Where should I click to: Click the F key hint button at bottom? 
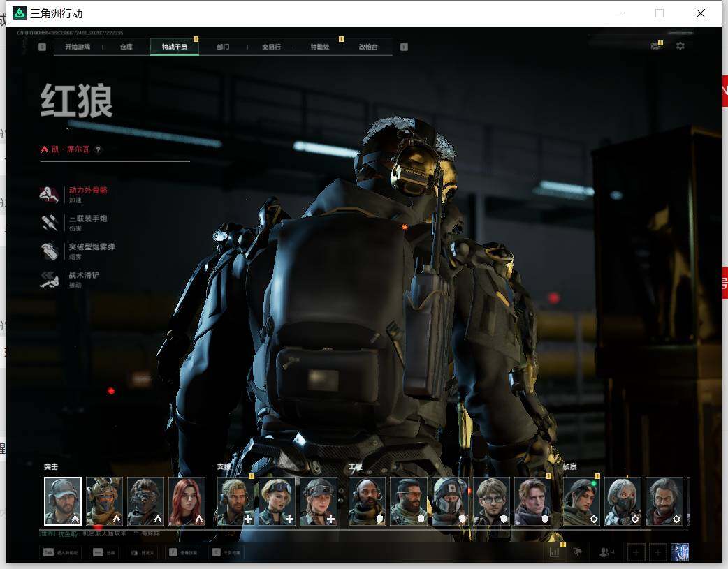click(183, 552)
